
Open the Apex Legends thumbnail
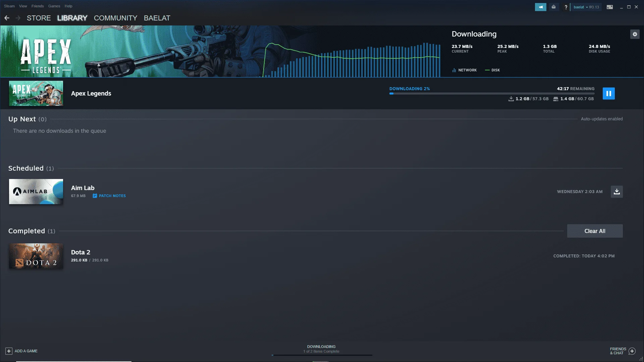36,94
